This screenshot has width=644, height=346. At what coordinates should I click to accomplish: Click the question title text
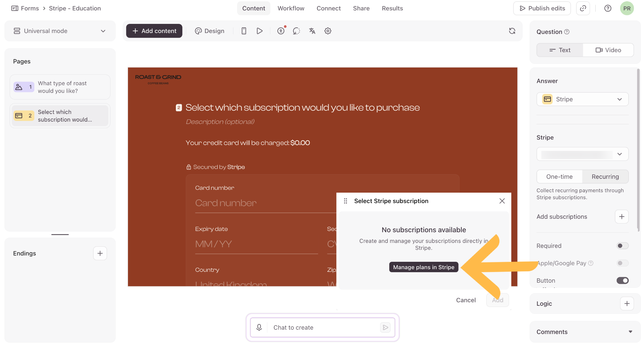[303, 107]
